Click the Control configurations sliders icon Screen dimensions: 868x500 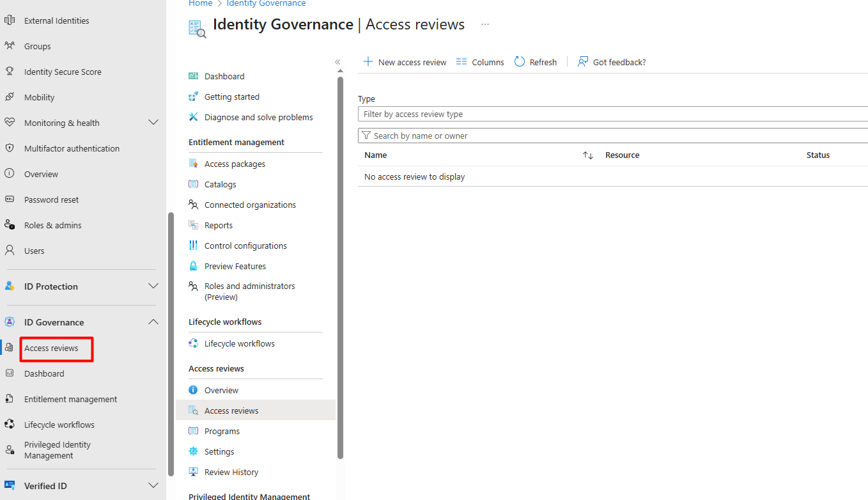point(193,246)
